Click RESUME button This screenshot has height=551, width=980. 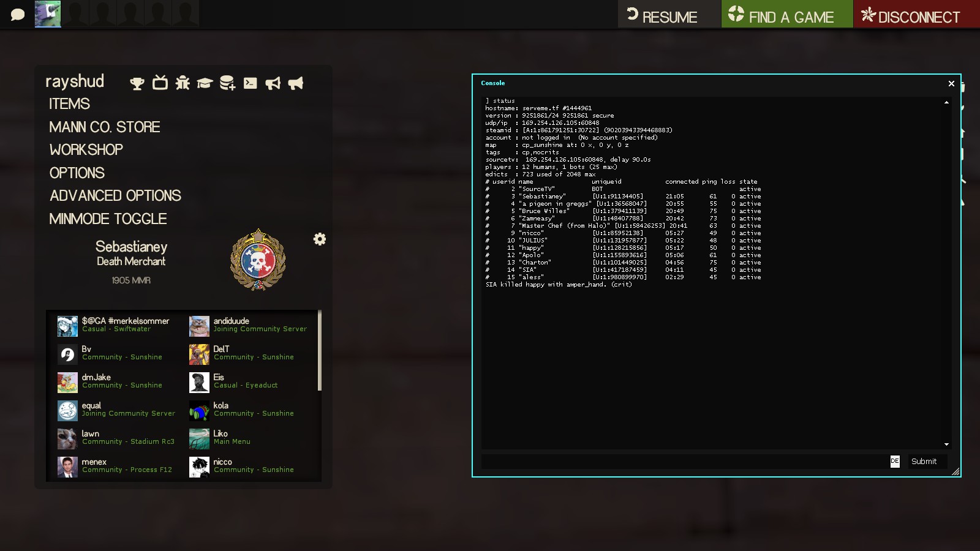coord(669,14)
